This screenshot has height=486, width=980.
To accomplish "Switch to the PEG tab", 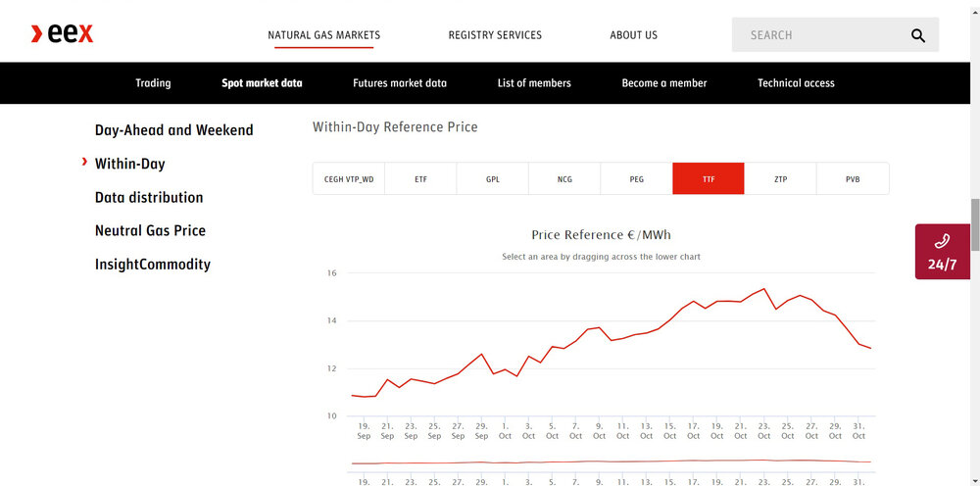I will pos(637,179).
